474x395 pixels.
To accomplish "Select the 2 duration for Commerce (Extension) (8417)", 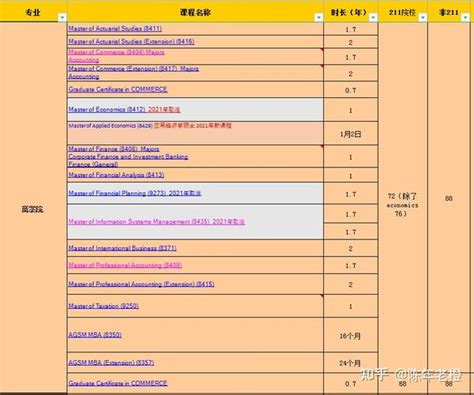I will 351,73.
